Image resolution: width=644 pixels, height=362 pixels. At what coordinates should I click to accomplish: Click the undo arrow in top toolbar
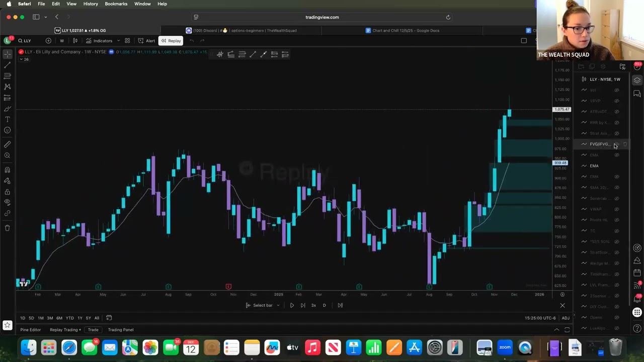click(192, 41)
